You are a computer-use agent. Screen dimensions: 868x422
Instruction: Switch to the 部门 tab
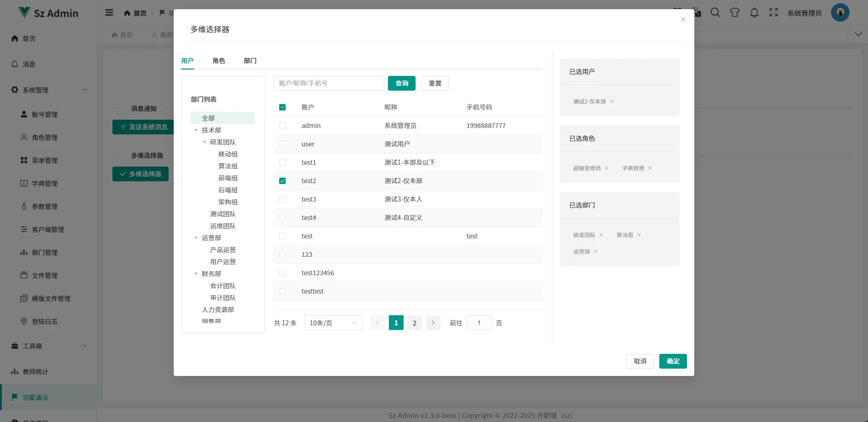click(x=250, y=60)
